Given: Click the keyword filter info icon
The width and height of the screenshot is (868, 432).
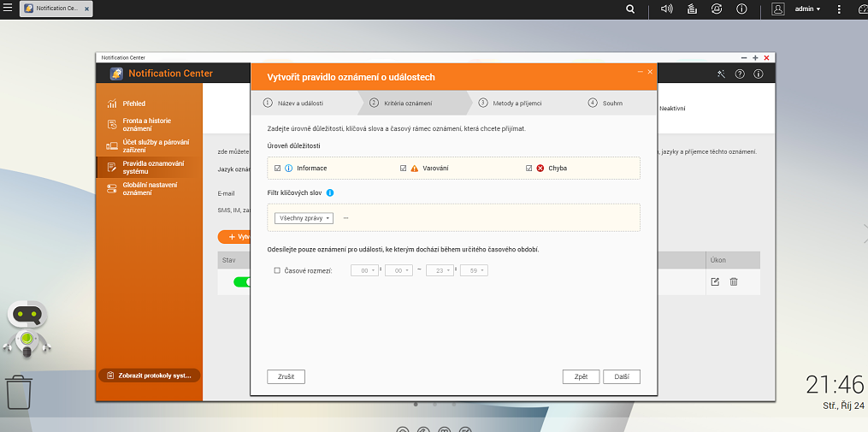Looking at the screenshot, I should (x=330, y=192).
